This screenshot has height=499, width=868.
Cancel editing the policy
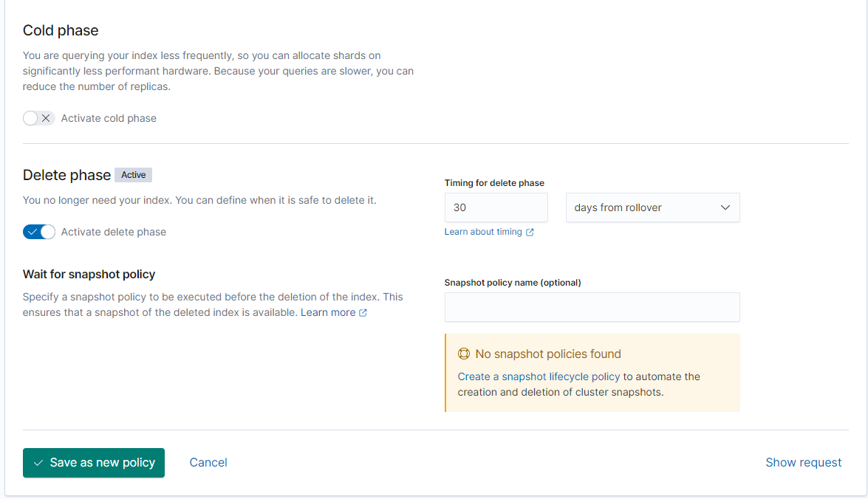point(208,463)
